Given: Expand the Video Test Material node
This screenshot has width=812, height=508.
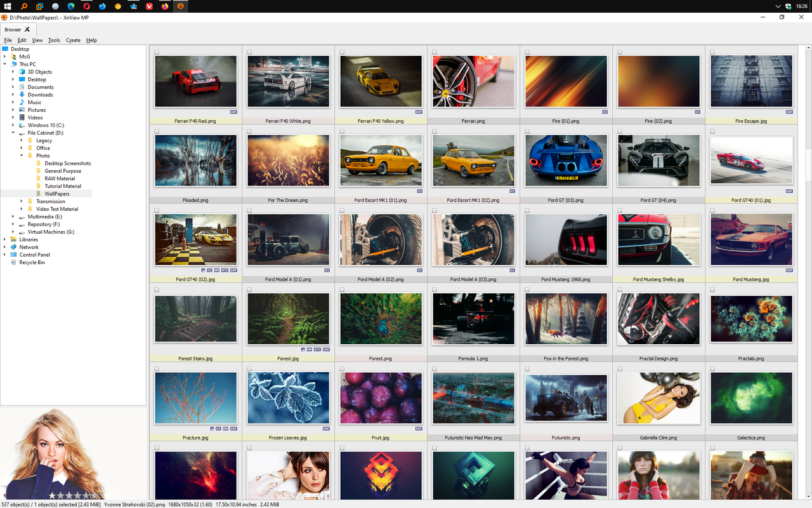Looking at the screenshot, I should (22, 209).
